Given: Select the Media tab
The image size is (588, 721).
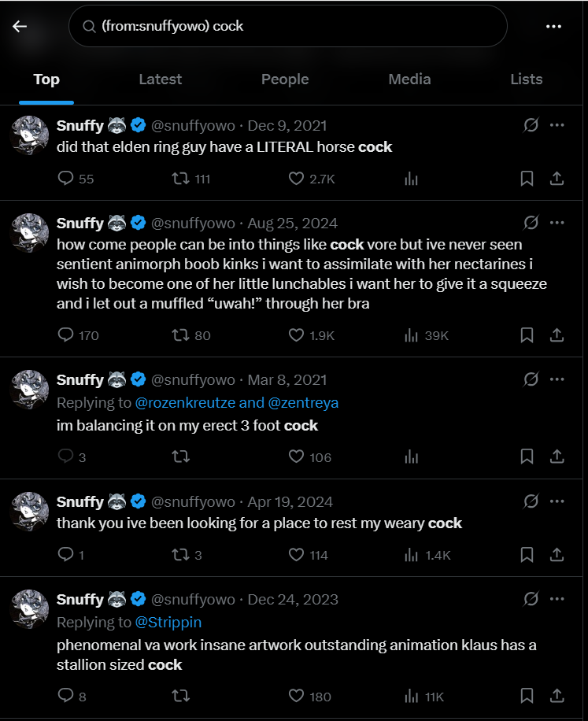Looking at the screenshot, I should 409,79.
